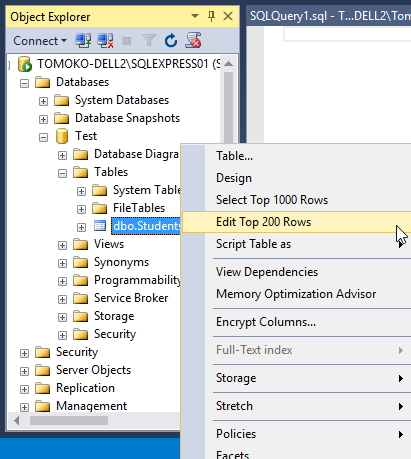411x459 pixels.
Task: Select the TOMOKO-DELL2\SQLEXPRESS01 server node icon
Action: pos(25,64)
